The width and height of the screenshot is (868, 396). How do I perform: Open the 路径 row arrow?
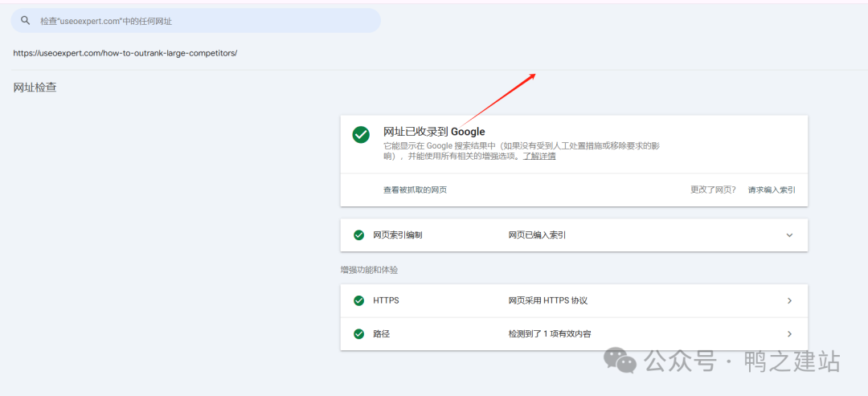pos(789,334)
